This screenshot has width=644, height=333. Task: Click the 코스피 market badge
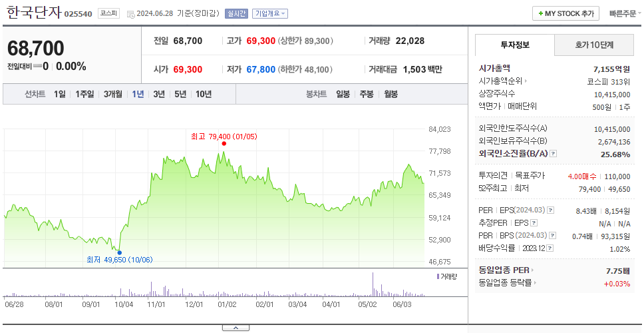point(109,13)
